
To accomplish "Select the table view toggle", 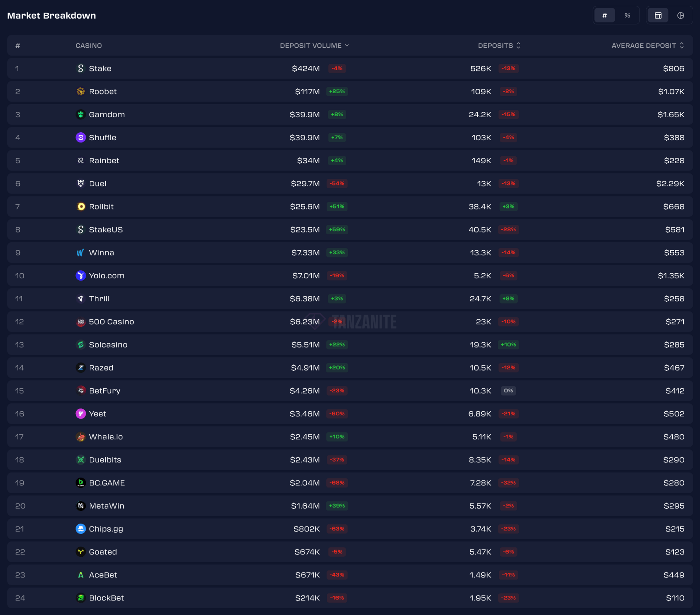I will (658, 15).
